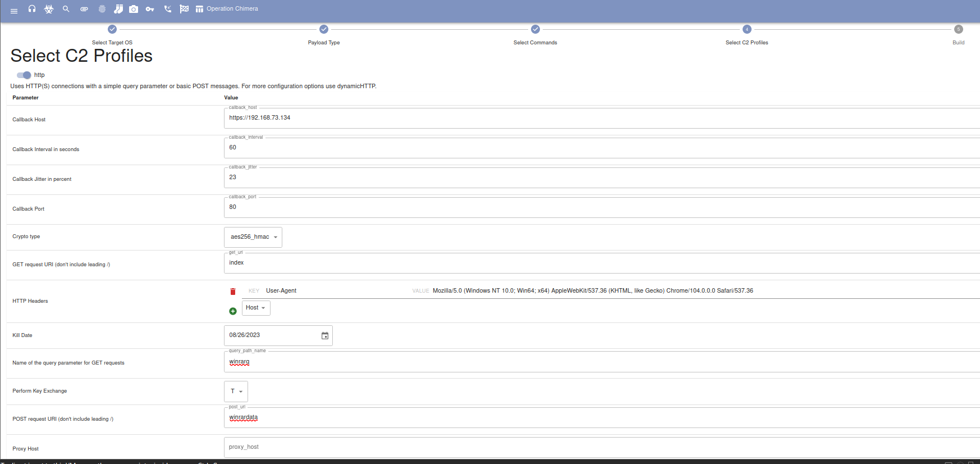Go to the Select C2 Profiles step
The height and width of the screenshot is (464, 980).
[747, 34]
